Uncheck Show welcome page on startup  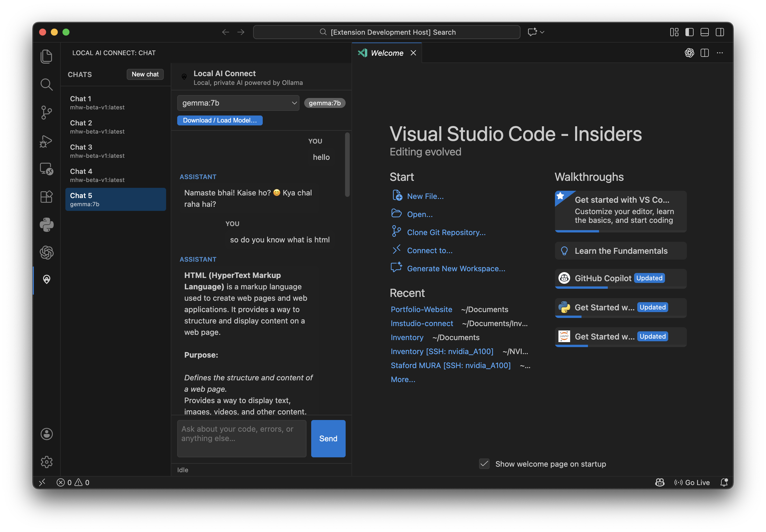(x=484, y=464)
